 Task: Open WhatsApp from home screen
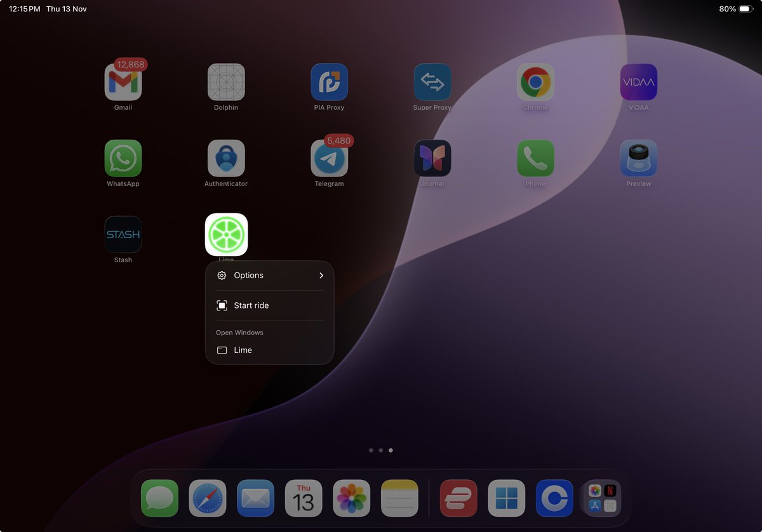123,158
